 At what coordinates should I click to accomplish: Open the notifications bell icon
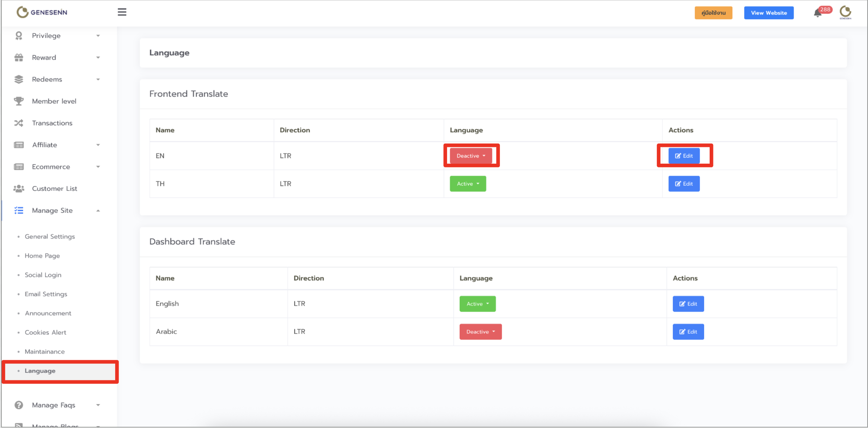[x=817, y=13]
